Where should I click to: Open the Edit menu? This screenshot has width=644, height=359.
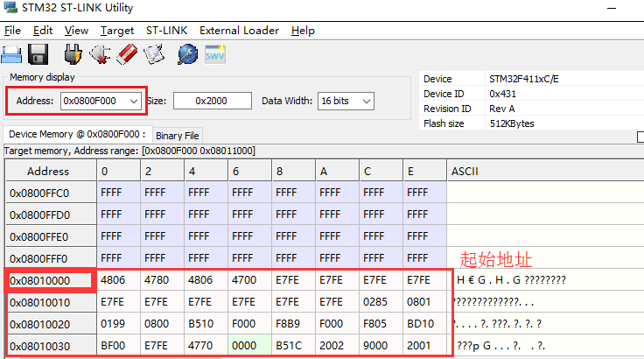[x=43, y=31]
